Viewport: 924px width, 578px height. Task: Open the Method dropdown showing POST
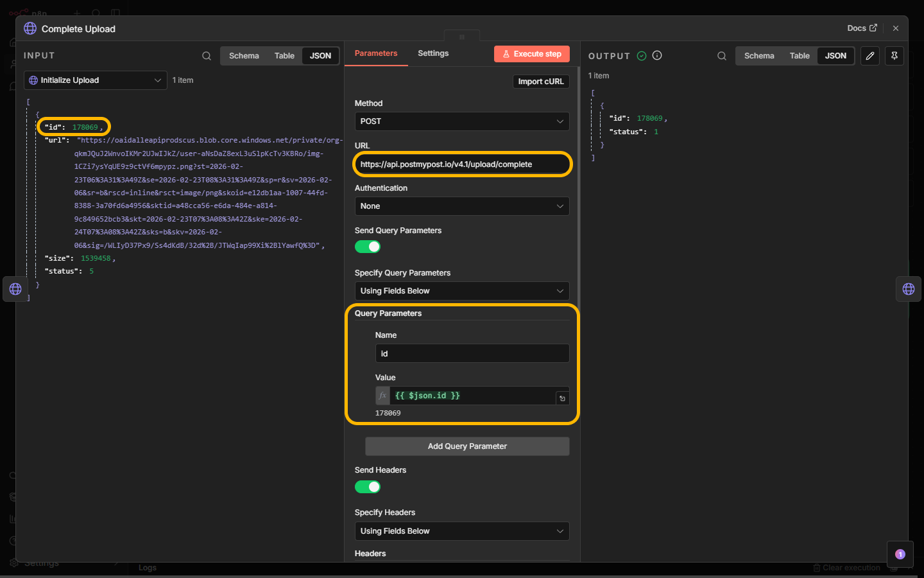click(461, 121)
